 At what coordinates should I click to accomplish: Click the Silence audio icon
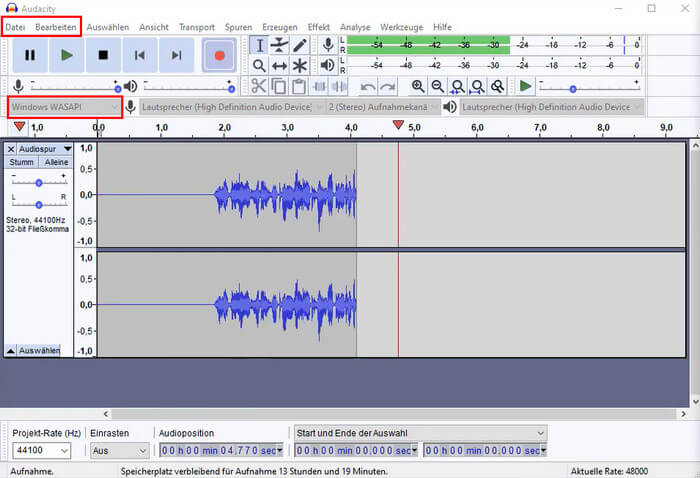point(339,86)
